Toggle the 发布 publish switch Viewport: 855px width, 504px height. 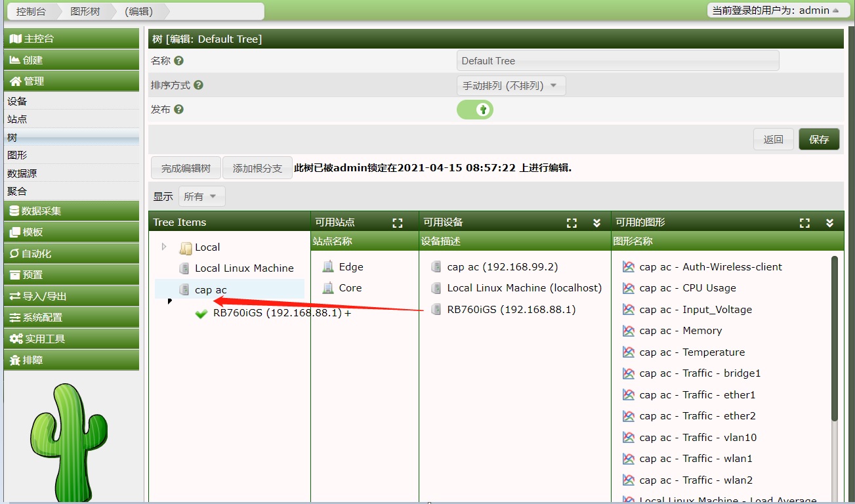pyautogui.click(x=475, y=110)
